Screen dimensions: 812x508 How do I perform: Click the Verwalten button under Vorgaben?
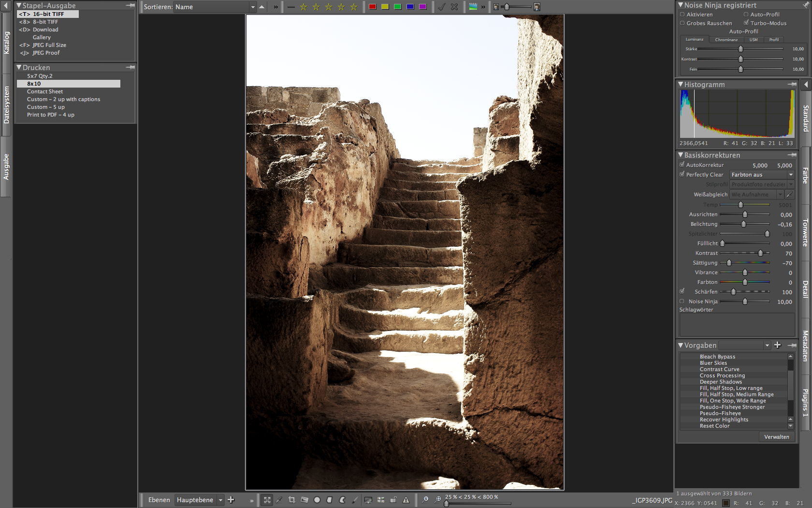(776, 436)
